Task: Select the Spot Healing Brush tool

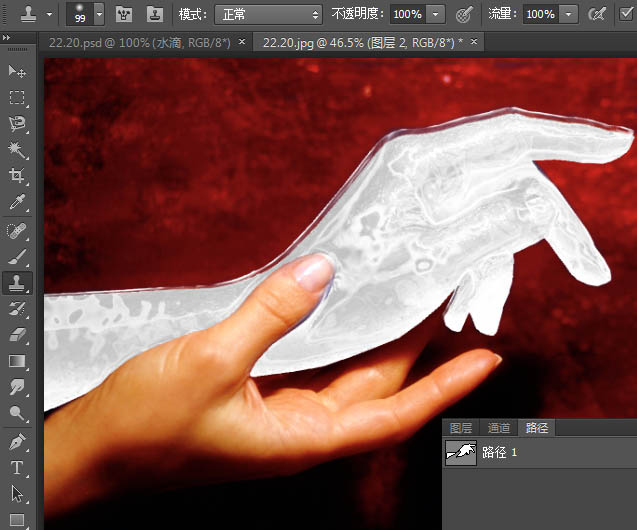Action: point(17,231)
